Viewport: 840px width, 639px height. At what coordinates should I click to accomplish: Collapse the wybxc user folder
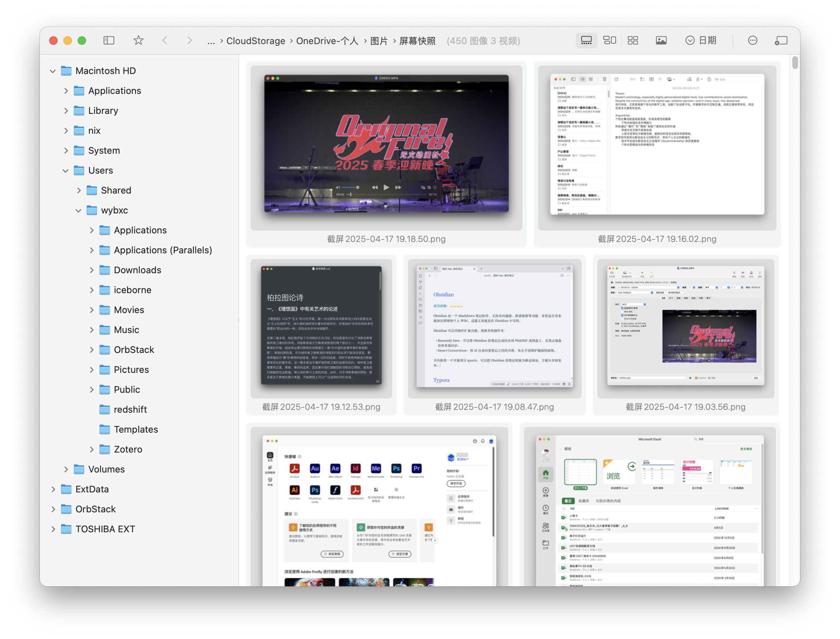pyautogui.click(x=78, y=210)
